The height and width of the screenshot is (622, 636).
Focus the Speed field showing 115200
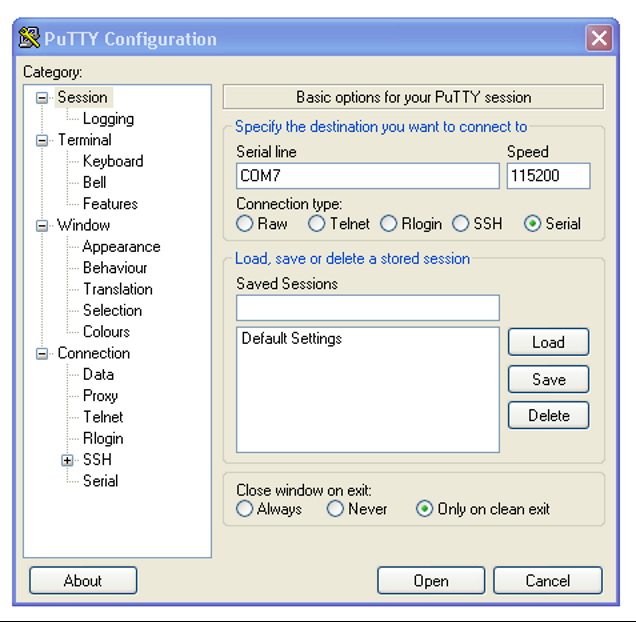[x=548, y=176]
